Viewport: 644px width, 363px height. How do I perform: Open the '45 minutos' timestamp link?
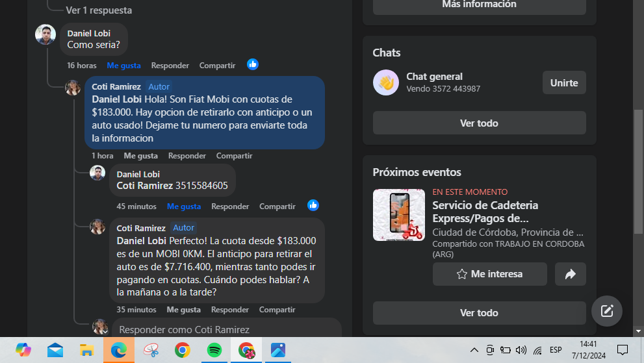pos(136,206)
